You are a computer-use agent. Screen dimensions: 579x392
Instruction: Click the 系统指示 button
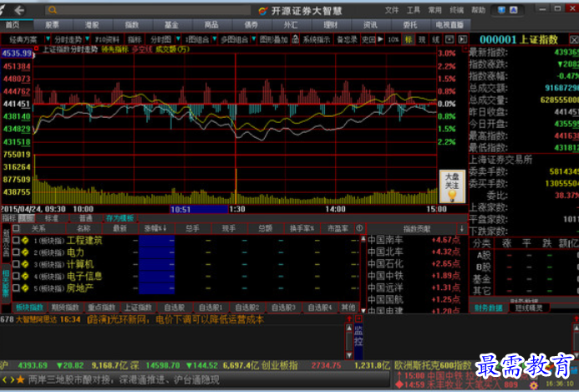pos(317,39)
